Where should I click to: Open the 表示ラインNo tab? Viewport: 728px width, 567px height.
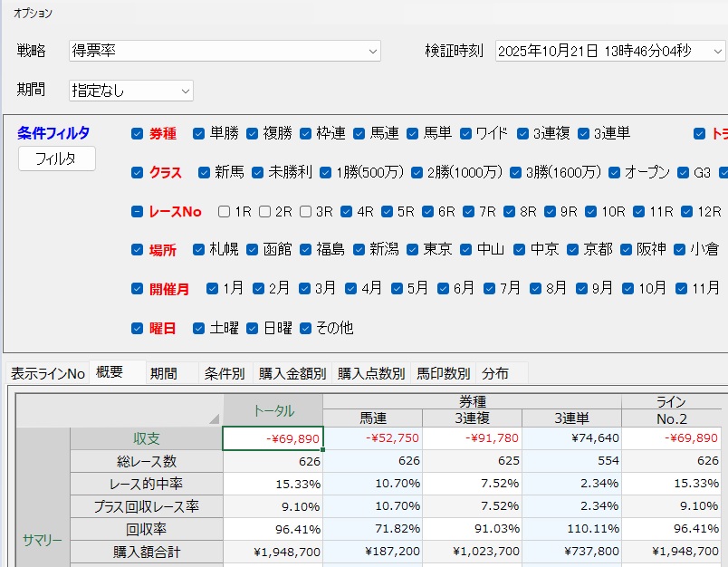click(47, 373)
